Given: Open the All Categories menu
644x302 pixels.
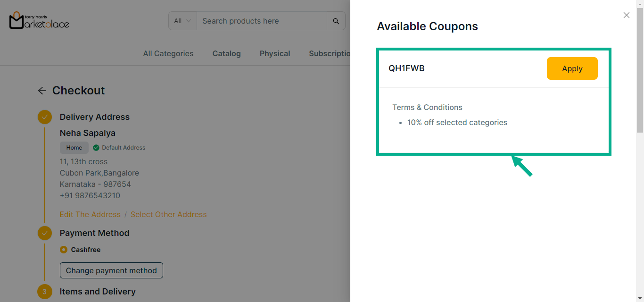Looking at the screenshot, I should [168, 54].
